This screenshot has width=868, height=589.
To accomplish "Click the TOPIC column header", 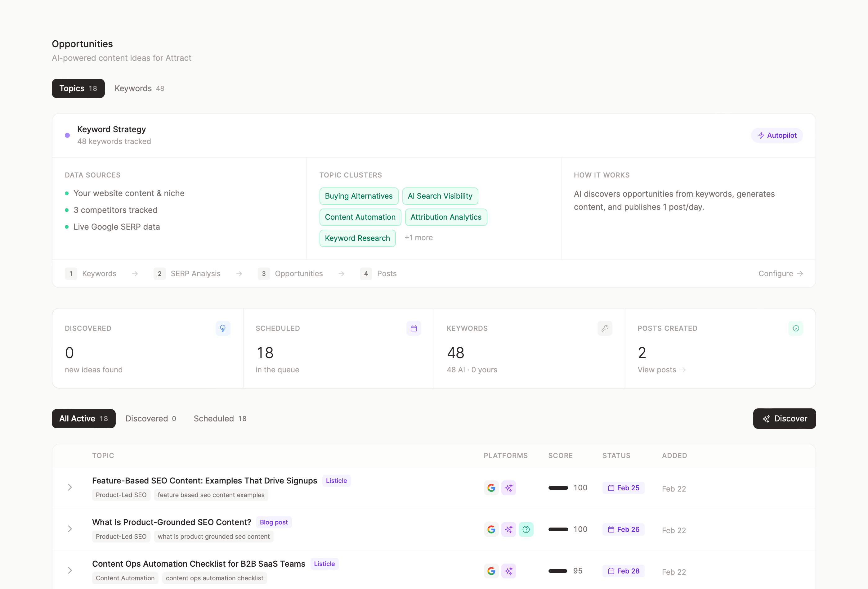I will 103,456.
